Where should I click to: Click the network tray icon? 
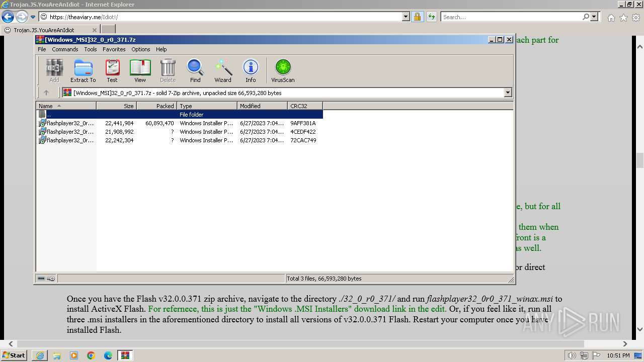(x=584, y=355)
